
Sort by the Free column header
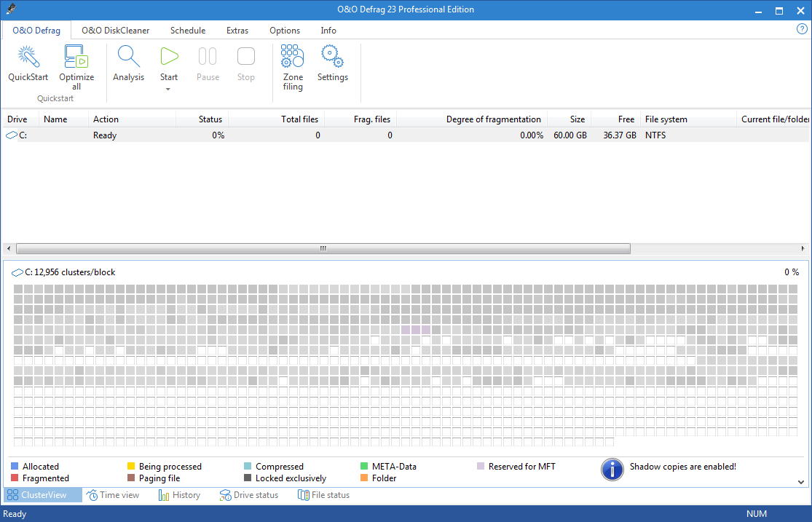(x=615, y=119)
